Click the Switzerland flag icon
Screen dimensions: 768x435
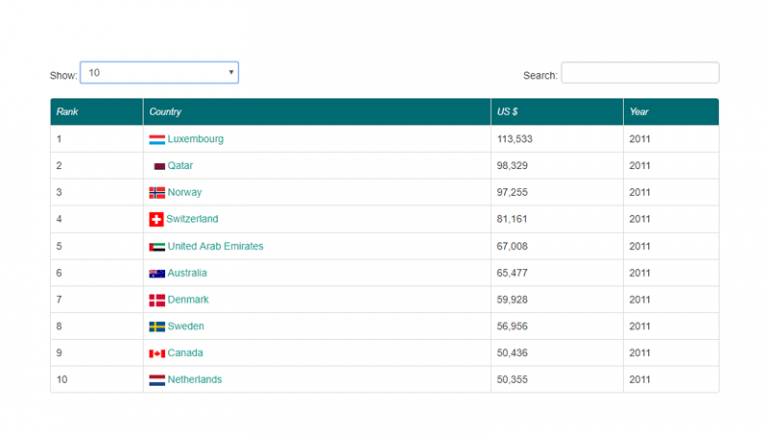pos(156,219)
